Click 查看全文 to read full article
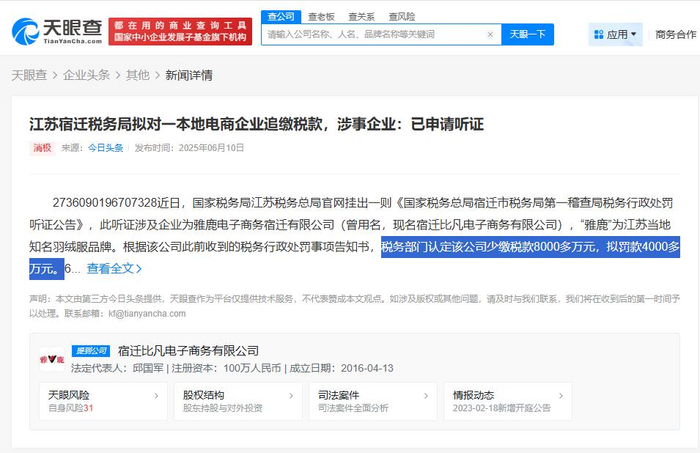 pos(114,268)
